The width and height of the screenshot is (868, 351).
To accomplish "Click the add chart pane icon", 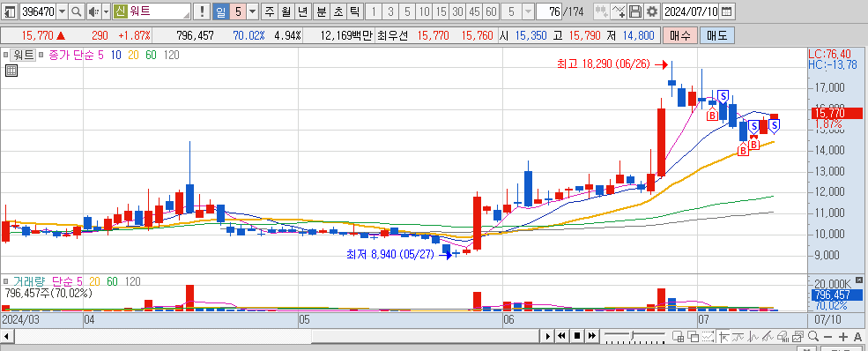I will (x=678, y=336).
